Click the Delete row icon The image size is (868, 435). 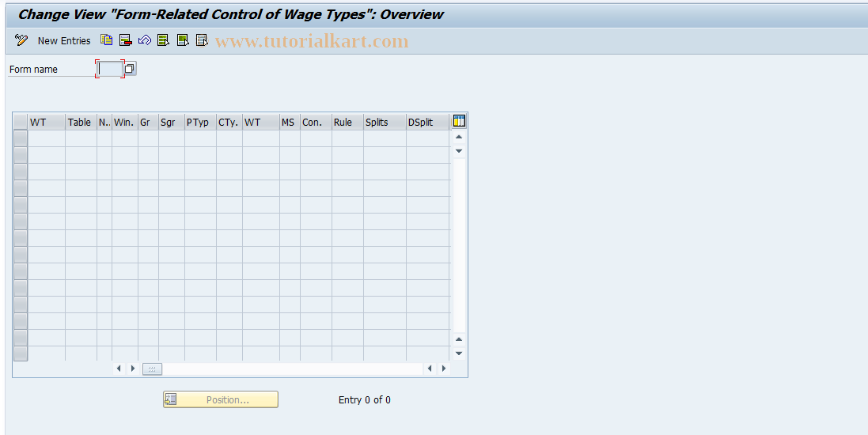126,40
